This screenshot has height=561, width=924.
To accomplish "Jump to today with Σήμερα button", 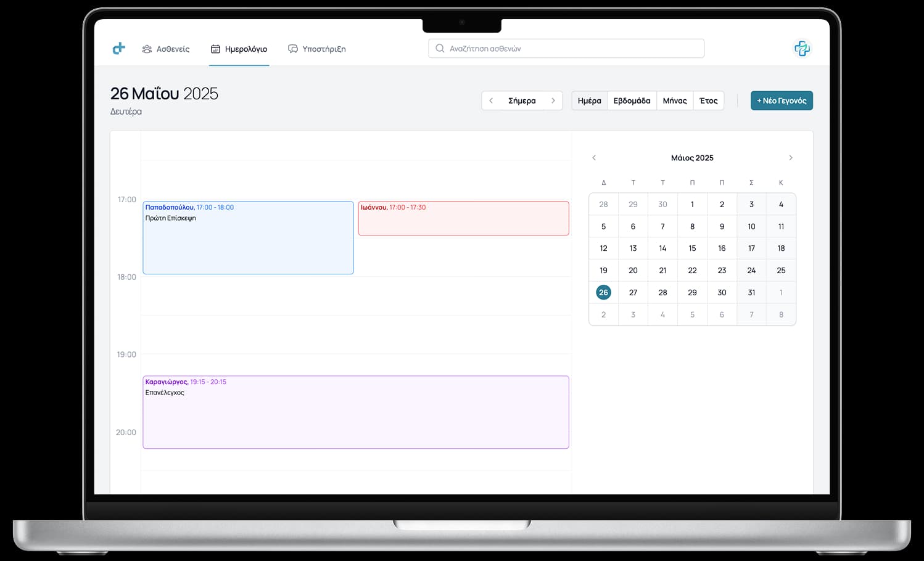I will click(522, 100).
